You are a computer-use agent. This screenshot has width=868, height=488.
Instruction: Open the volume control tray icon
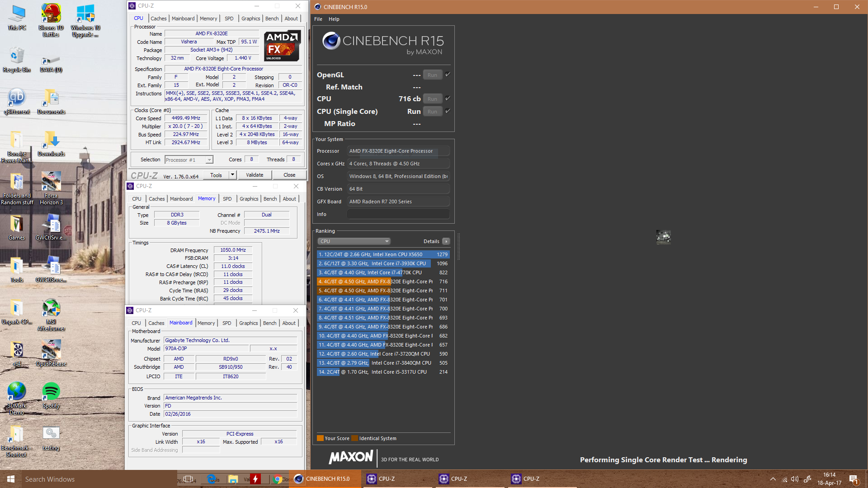point(795,479)
